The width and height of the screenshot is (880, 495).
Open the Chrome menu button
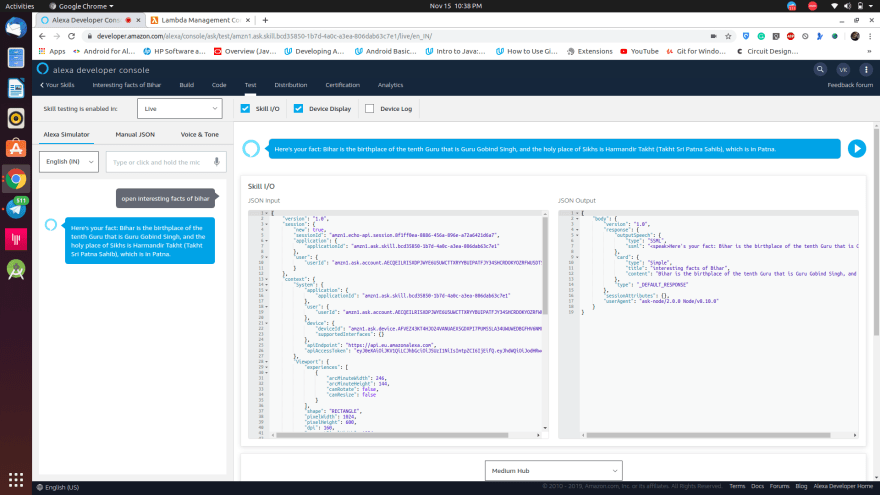point(870,36)
